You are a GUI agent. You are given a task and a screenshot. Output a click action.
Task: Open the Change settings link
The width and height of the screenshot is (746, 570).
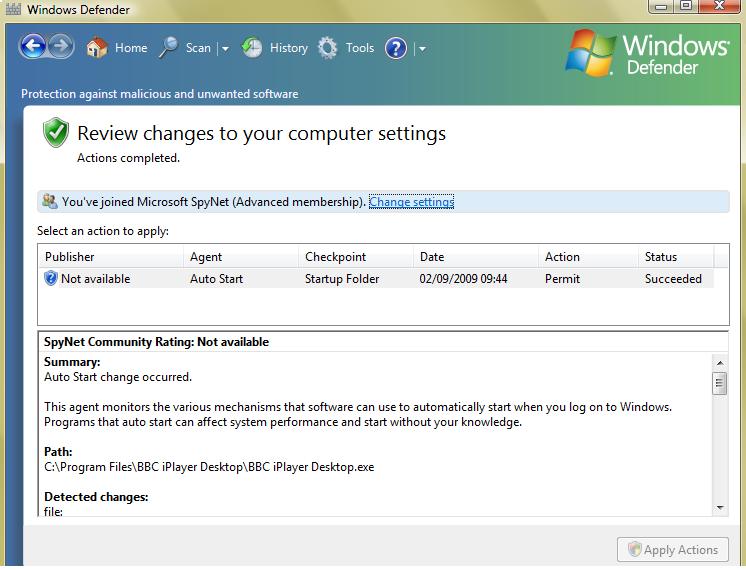coord(412,202)
